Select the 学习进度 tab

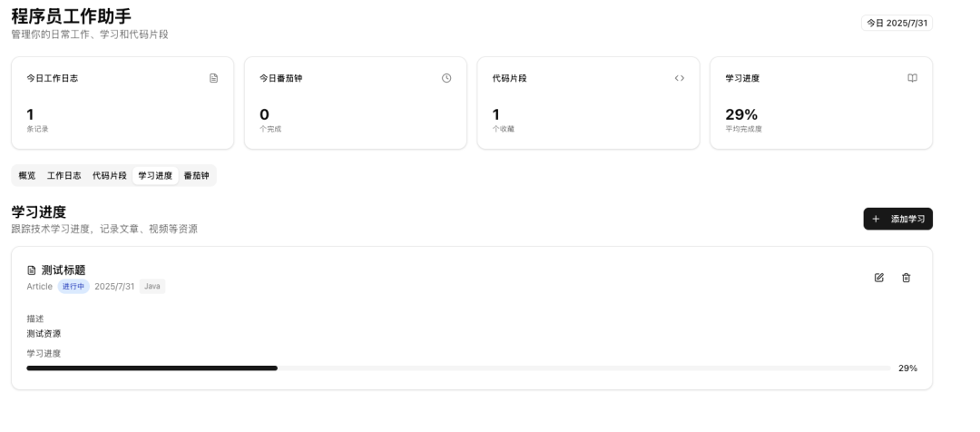point(155,175)
